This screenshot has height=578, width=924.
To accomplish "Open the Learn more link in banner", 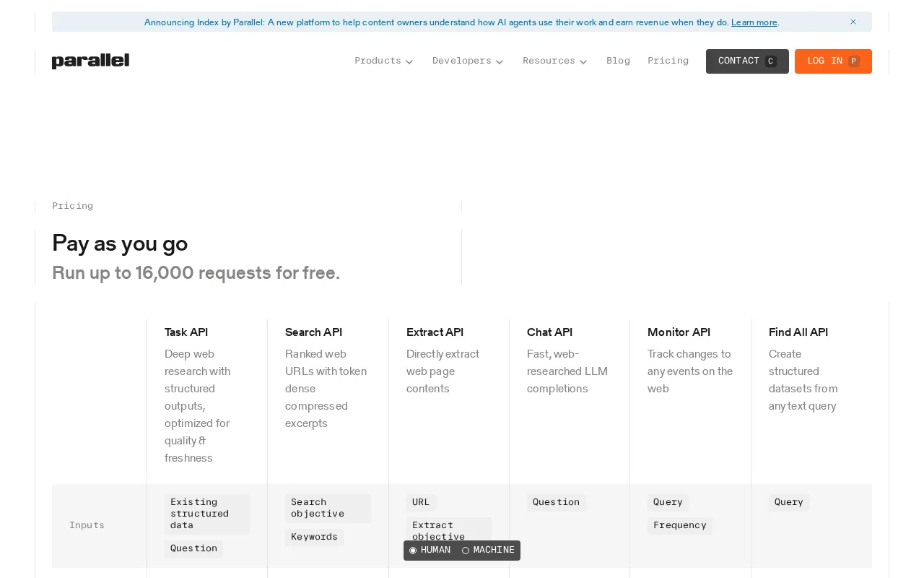I will 754,22.
